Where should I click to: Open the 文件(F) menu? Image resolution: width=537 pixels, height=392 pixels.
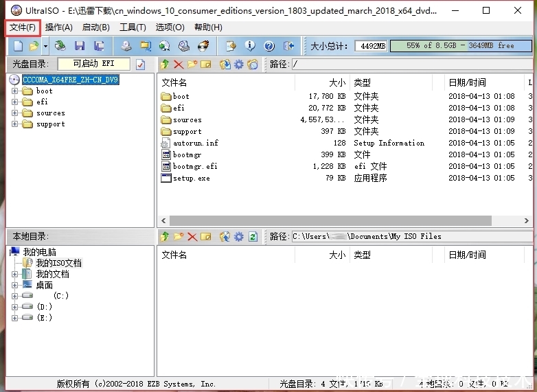coord(23,27)
